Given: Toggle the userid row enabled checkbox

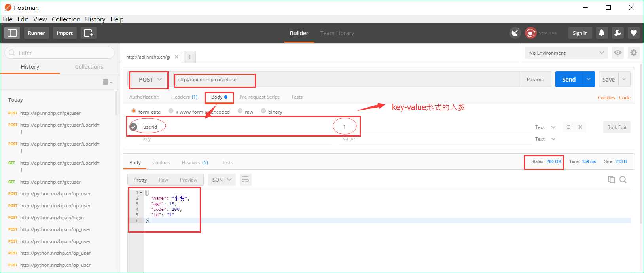Looking at the screenshot, I should pos(133,127).
